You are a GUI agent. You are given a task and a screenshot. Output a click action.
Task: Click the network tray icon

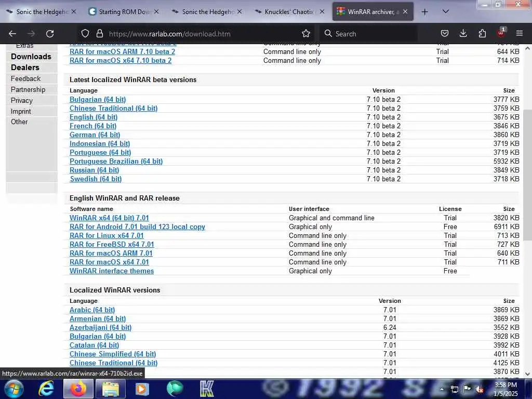click(455, 389)
